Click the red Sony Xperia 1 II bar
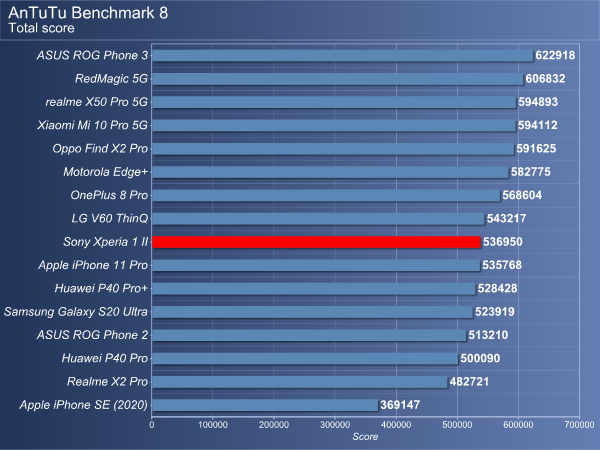 (316, 242)
